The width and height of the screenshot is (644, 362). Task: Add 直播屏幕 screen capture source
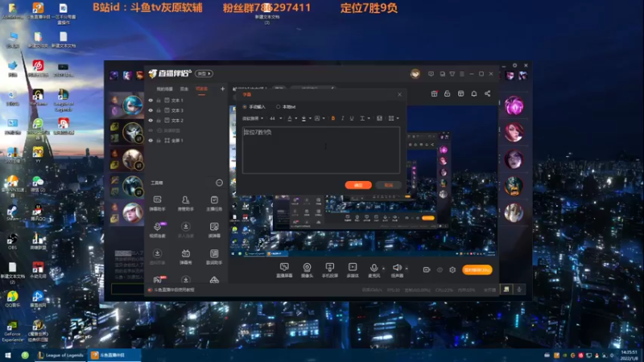(284, 270)
